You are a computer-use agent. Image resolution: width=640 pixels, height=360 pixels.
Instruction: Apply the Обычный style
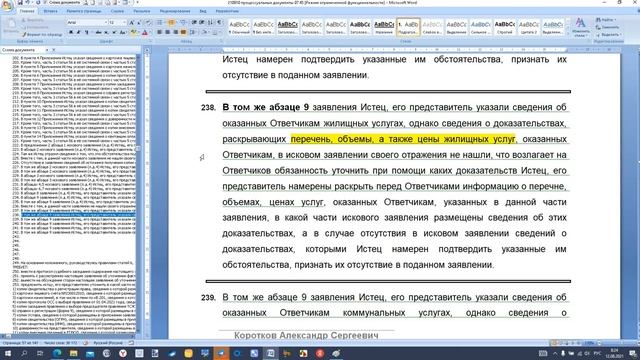pyautogui.click(x=239, y=27)
